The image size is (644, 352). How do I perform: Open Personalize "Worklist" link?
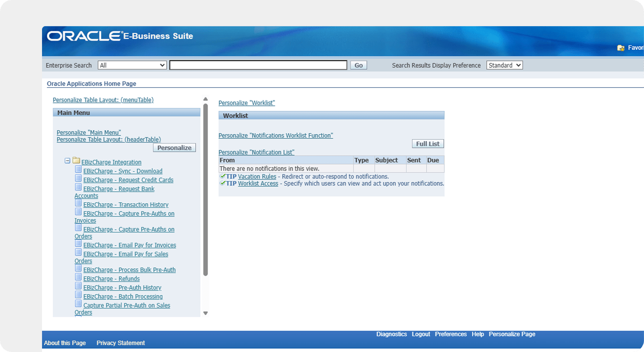[x=247, y=103]
